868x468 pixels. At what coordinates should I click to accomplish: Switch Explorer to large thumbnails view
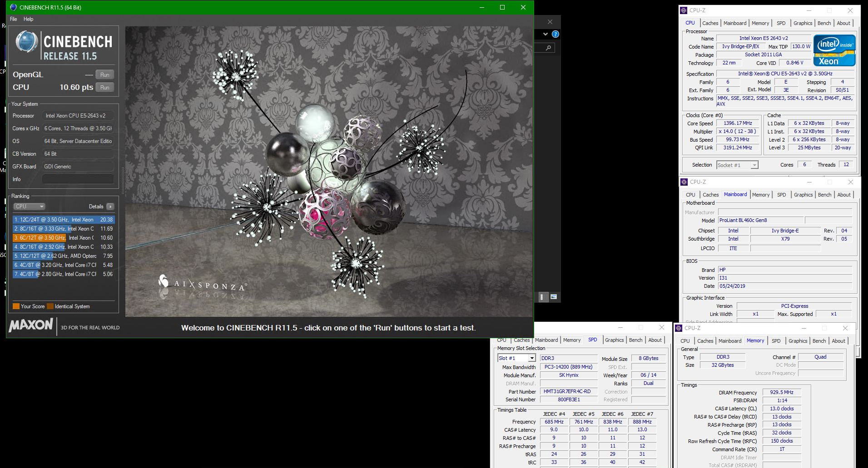coord(554,297)
